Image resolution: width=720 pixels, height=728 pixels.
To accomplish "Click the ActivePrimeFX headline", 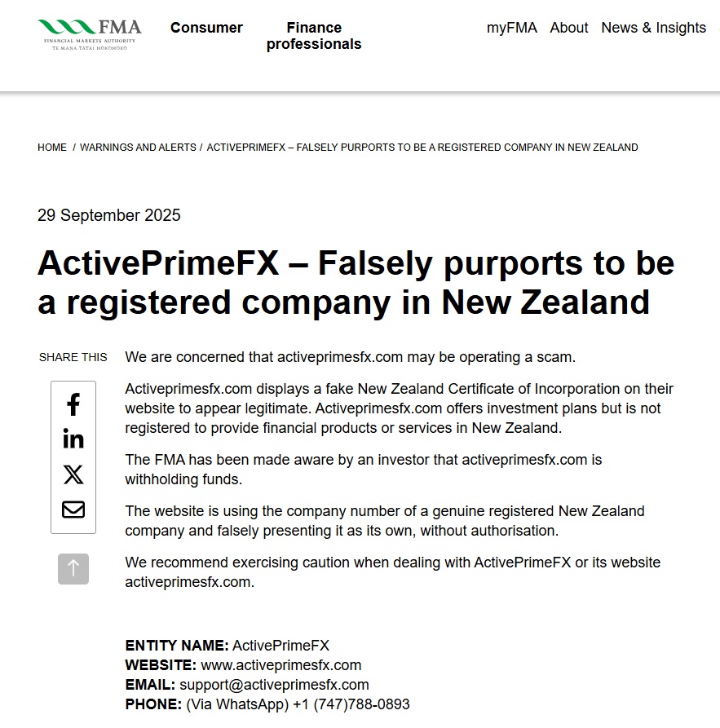I will point(356,282).
